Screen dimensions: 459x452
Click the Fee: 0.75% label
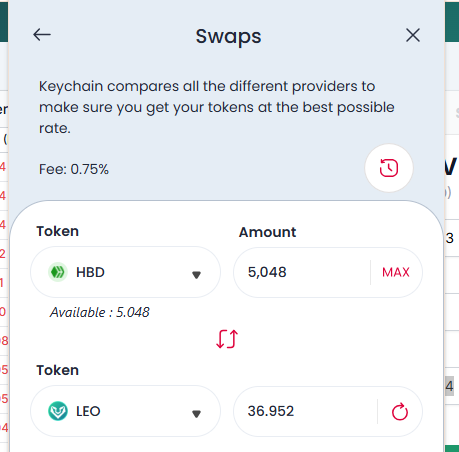[x=74, y=169]
